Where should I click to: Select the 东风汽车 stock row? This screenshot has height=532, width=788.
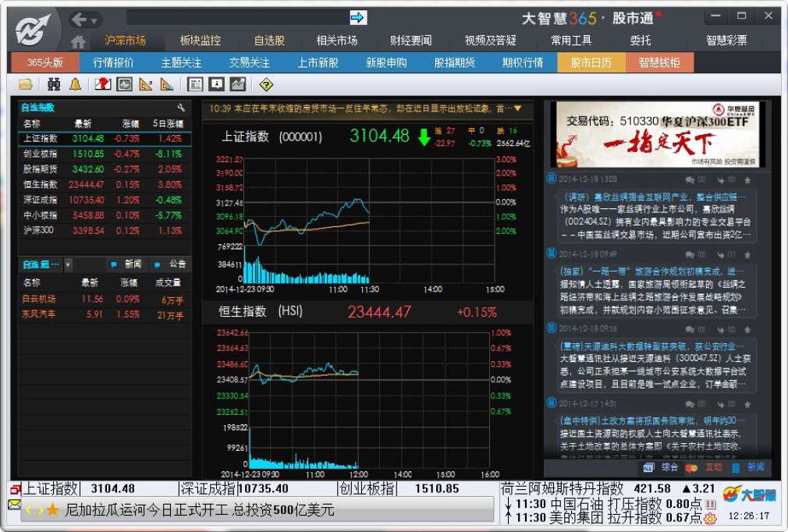tap(105, 314)
